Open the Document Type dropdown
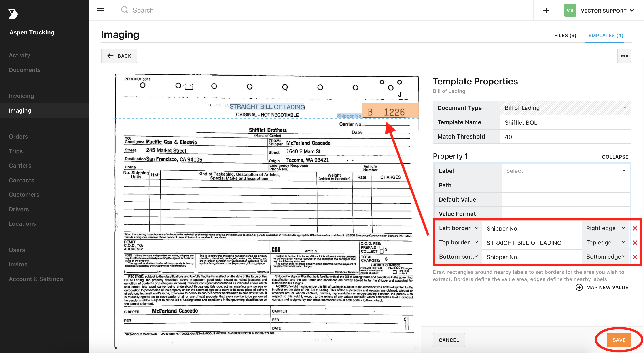 click(566, 108)
